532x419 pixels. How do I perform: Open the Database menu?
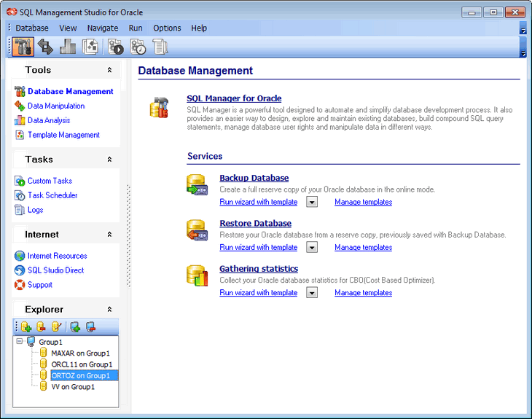pyautogui.click(x=32, y=28)
